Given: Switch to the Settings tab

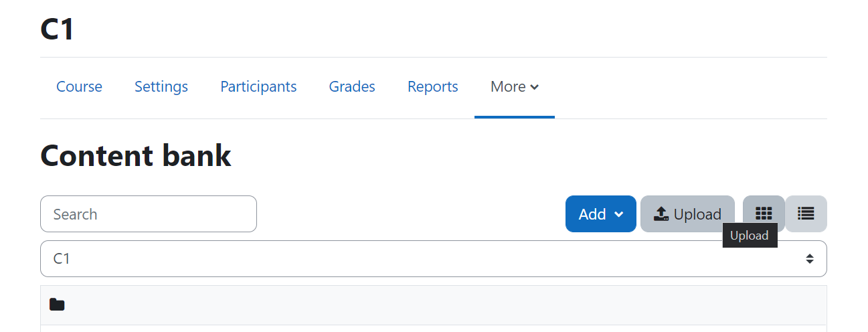Looking at the screenshot, I should point(161,87).
